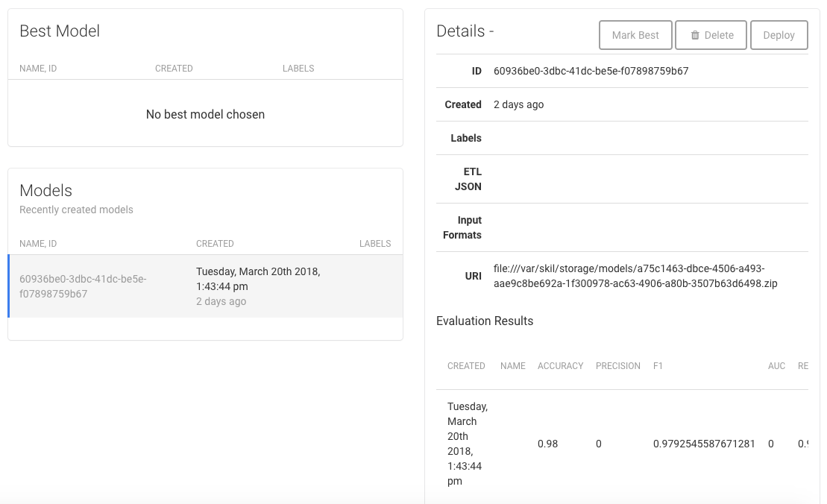Click the F1 score value 0.9792545587671281

click(704, 444)
